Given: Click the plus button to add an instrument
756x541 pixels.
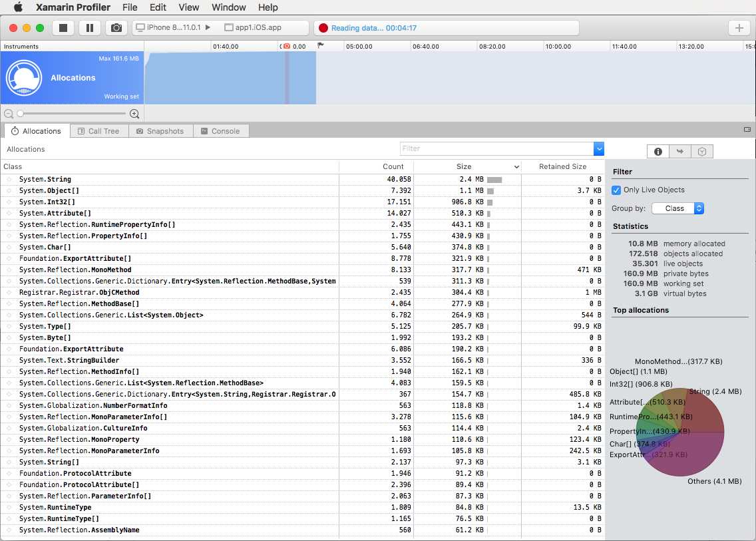Looking at the screenshot, I should point(739,27).
